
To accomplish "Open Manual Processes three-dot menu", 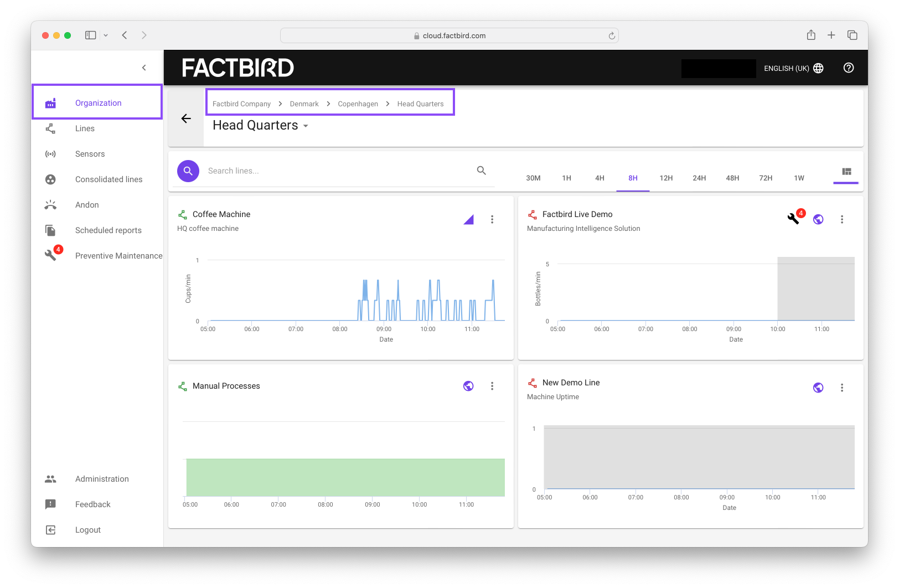I will tap(492, 386).
